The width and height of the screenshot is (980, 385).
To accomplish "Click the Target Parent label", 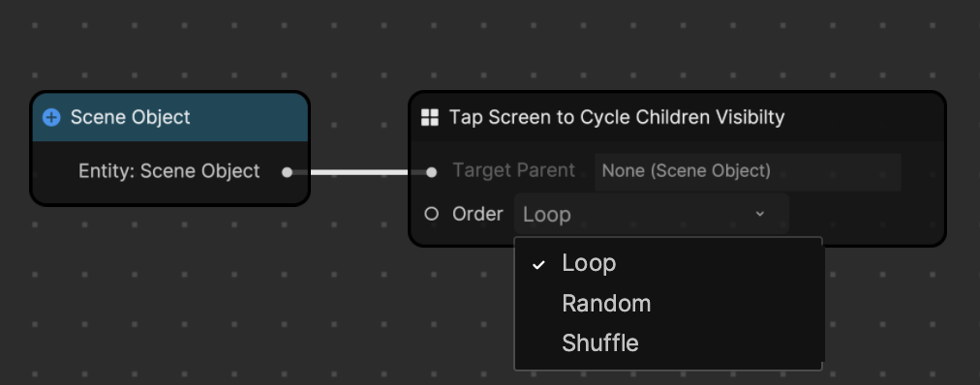I will pyautogui.click(x=514, y=170).
